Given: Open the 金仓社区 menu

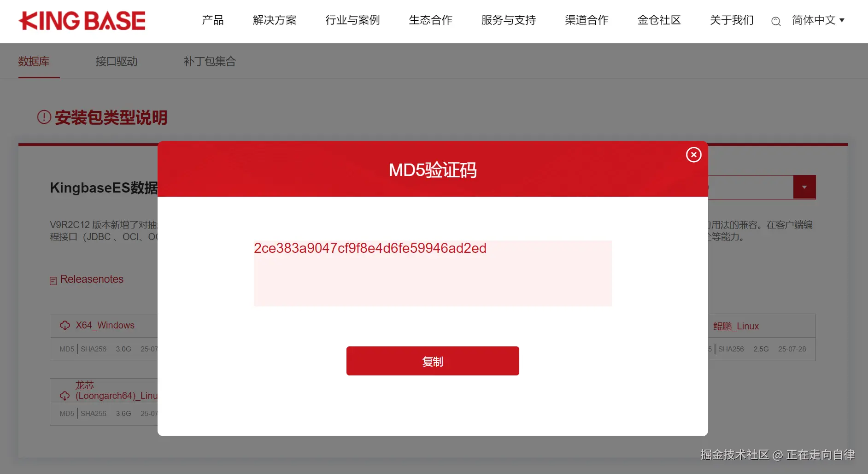Looking at the screenshot, I should 659,20.
